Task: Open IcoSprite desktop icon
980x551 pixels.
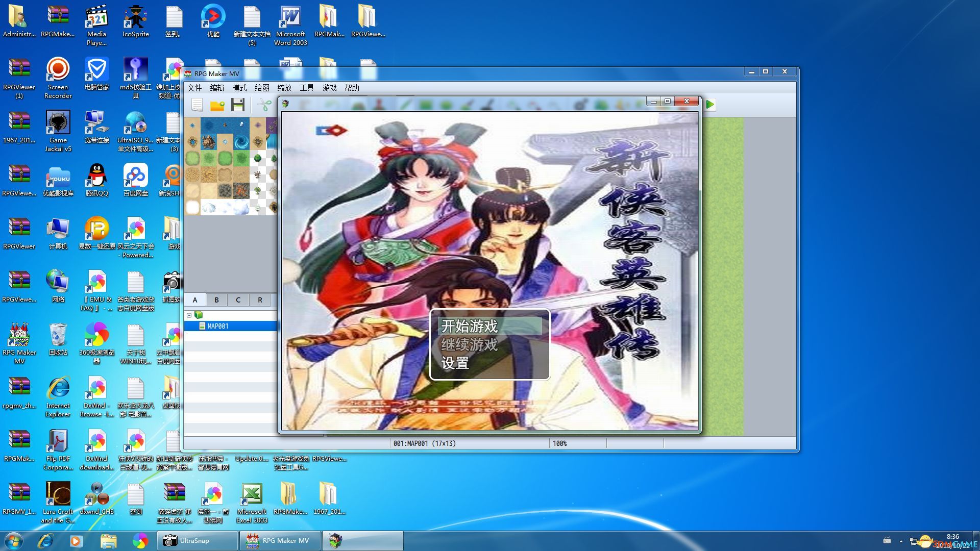Action: click(136, 21)
